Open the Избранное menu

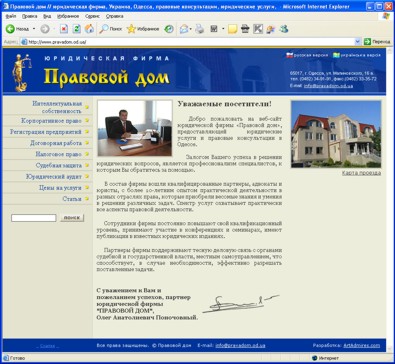pyautogui.click(x=68, y=16)
